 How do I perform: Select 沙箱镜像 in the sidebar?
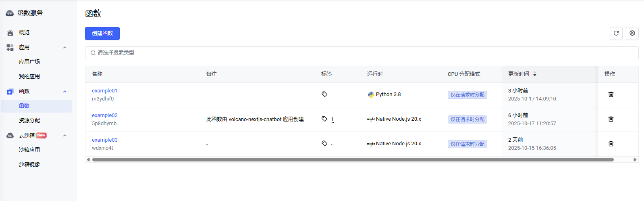point(29,164)
